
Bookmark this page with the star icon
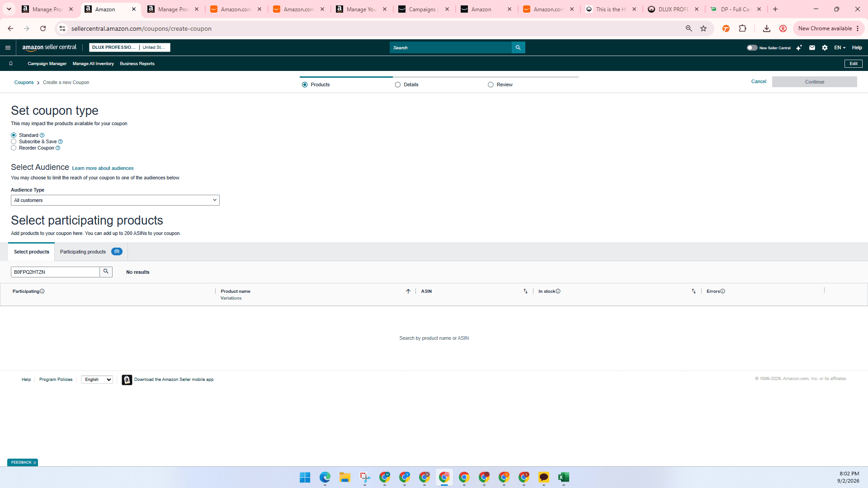coord(703,28)
